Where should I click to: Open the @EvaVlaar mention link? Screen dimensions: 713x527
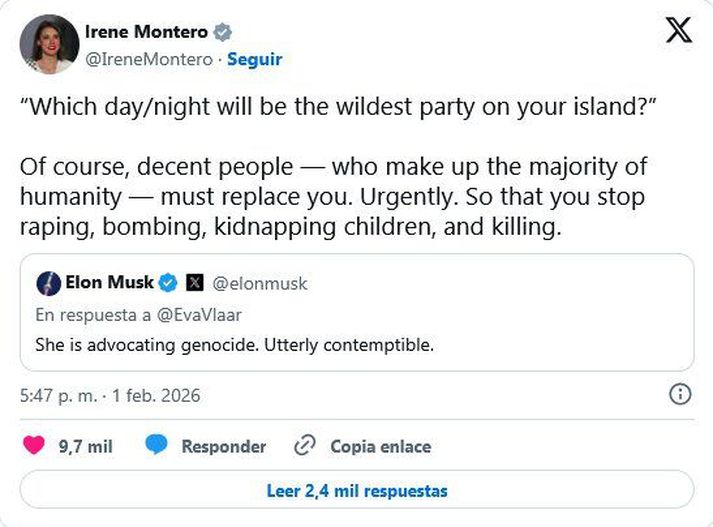pyautogui.click(x=198, y=315)
